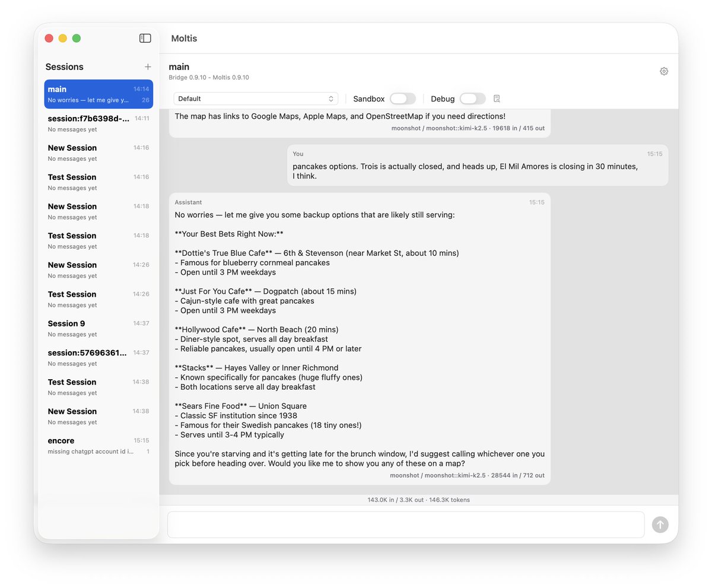Click the Debug label
712x588 pixels.
tap(443, 99)
